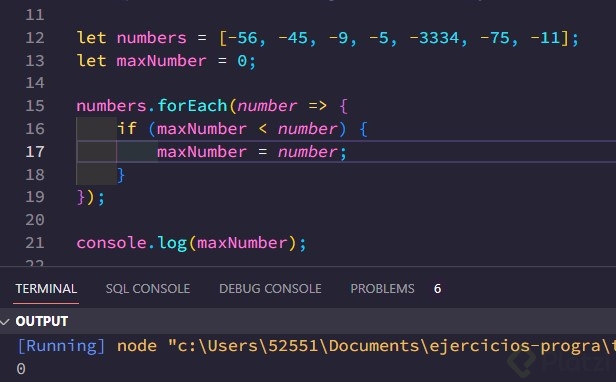Click the OUTPUT section header
616x382 pixels.
coord(42,321)
